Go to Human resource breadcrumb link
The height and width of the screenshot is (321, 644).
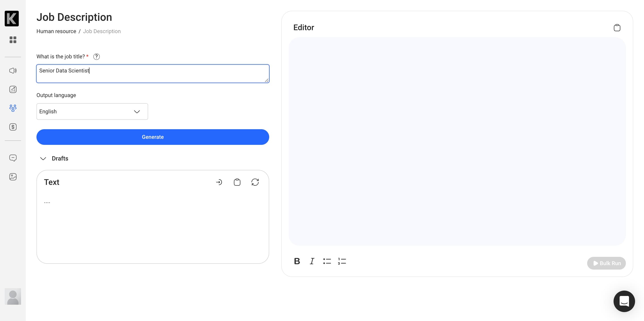click(56, 31)
